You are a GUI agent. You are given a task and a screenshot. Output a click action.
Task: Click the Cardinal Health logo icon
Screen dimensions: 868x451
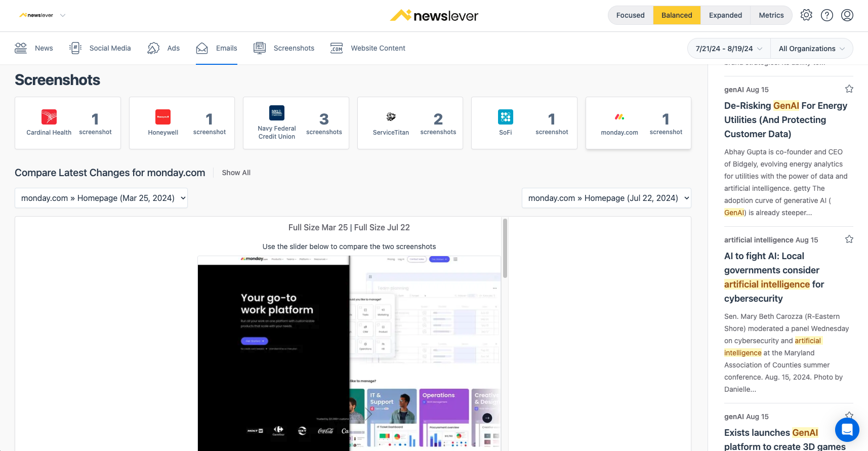point(49,117)
